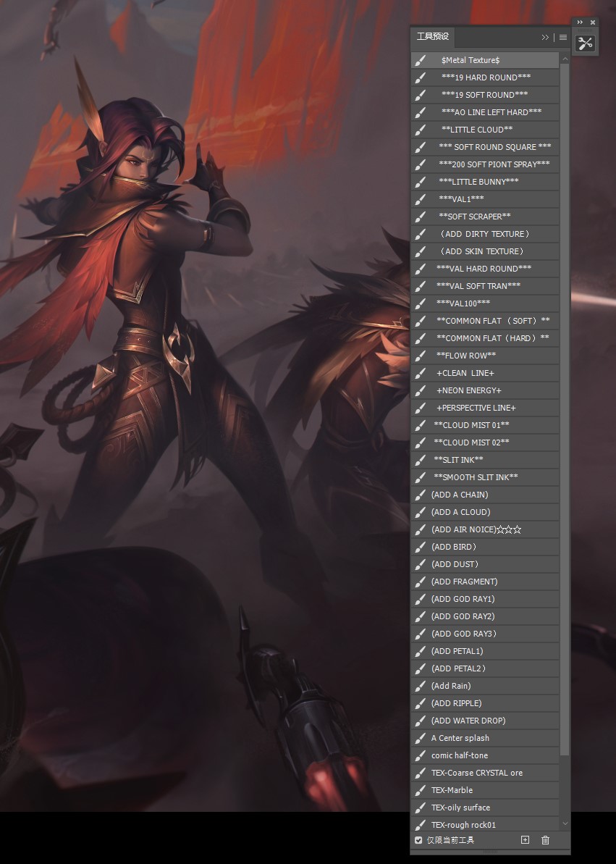Select the **SLIT INK** preset
This screenshot has width=616, height=864.
pos(485,460)
